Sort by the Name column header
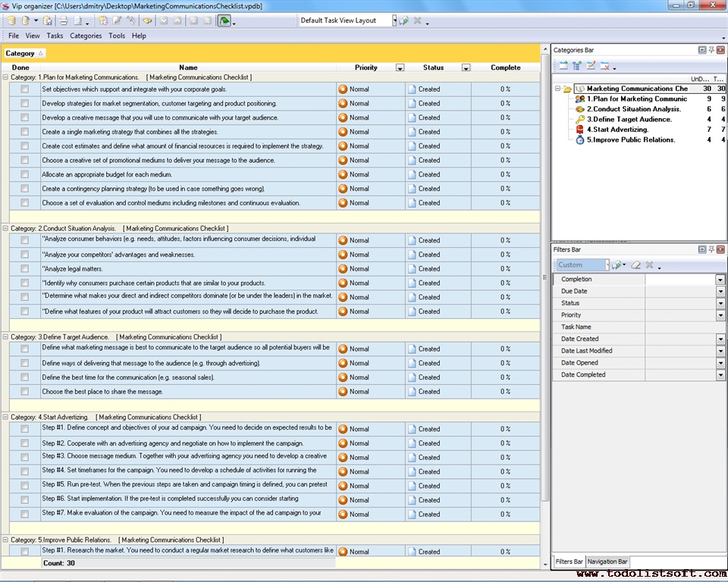The height and width of the screenshot is (582, 728). [188, 67]
